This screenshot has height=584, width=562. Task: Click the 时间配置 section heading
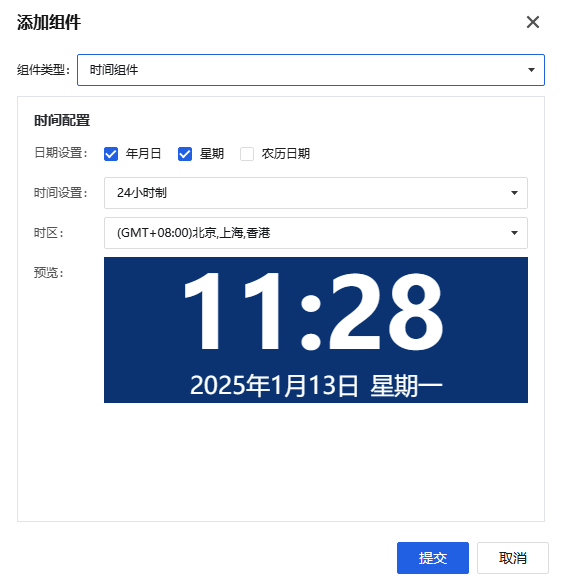[62, 121]
